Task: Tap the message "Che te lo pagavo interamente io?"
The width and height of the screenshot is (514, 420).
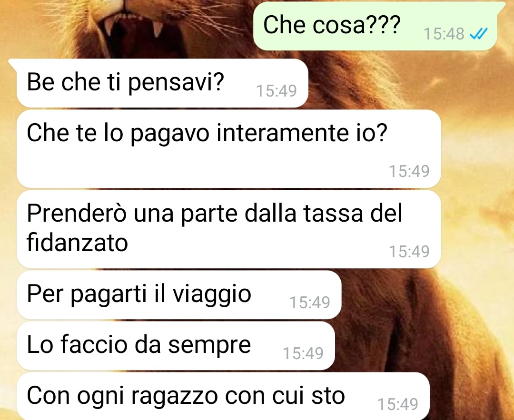Action: (228, 149)
